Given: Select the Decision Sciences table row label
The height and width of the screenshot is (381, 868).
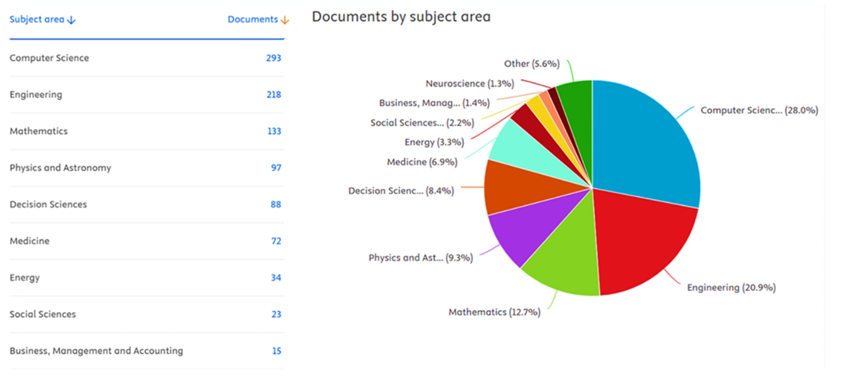Looking at the screenshot, I should [48, 204].
